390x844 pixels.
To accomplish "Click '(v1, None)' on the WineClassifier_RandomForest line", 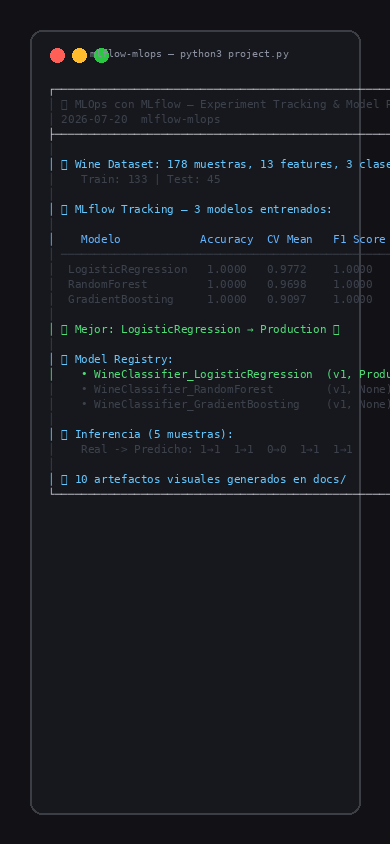I will 358,389.
